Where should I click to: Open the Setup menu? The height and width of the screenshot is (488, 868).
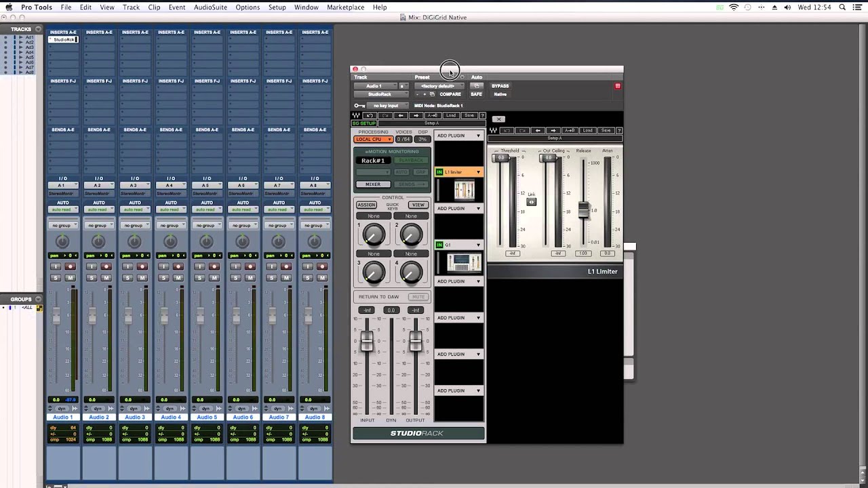point(277,7)
